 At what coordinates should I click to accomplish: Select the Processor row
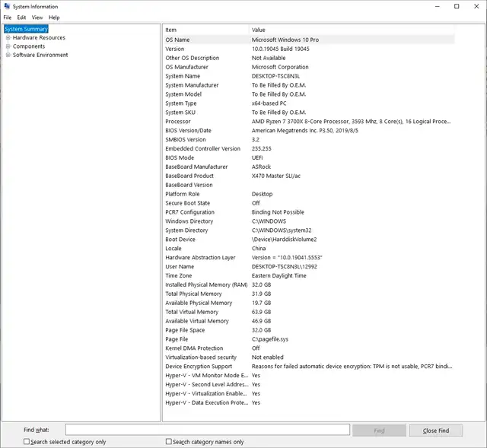click(x=309, y=122)
